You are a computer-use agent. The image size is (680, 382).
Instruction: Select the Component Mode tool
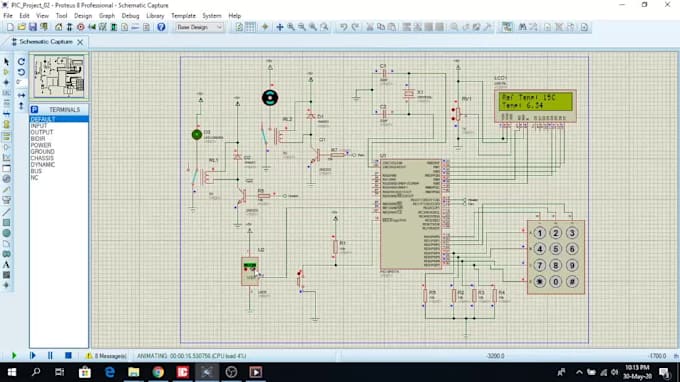tap(6, 72)
